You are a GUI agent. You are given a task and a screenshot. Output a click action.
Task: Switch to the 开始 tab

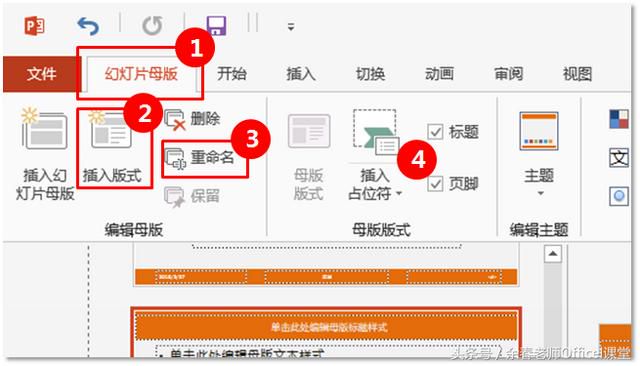[232, 74]
